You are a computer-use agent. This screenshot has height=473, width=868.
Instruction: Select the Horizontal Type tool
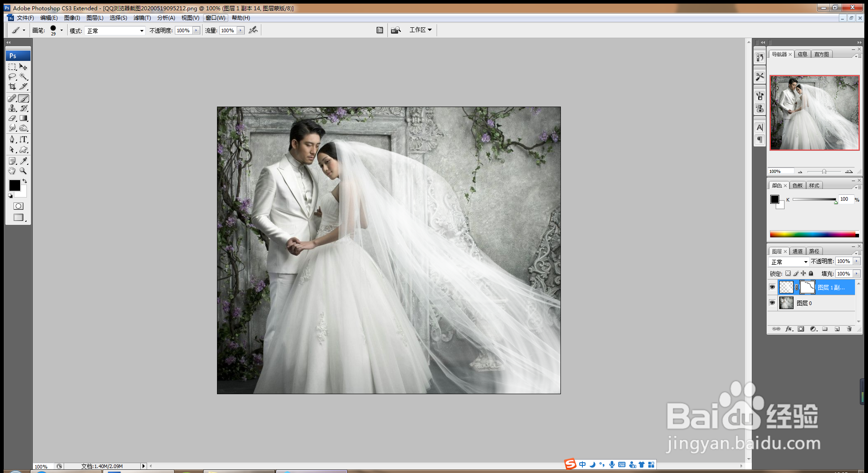[24, 139]
